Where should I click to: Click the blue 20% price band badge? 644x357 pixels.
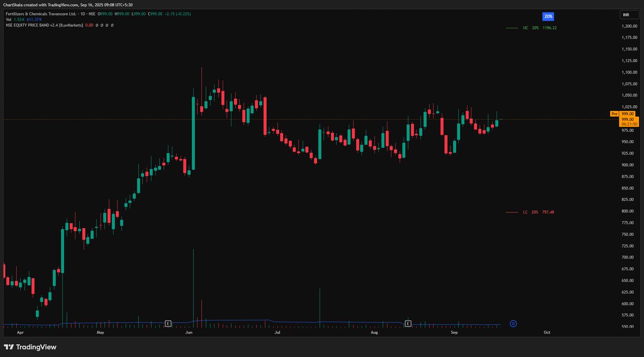coord(548,16)
